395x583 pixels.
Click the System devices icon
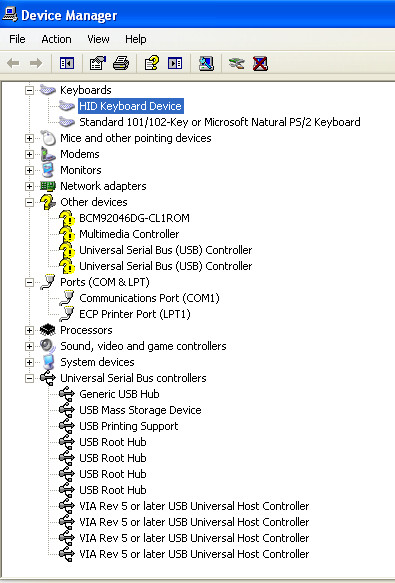click(x=48, y=362)
